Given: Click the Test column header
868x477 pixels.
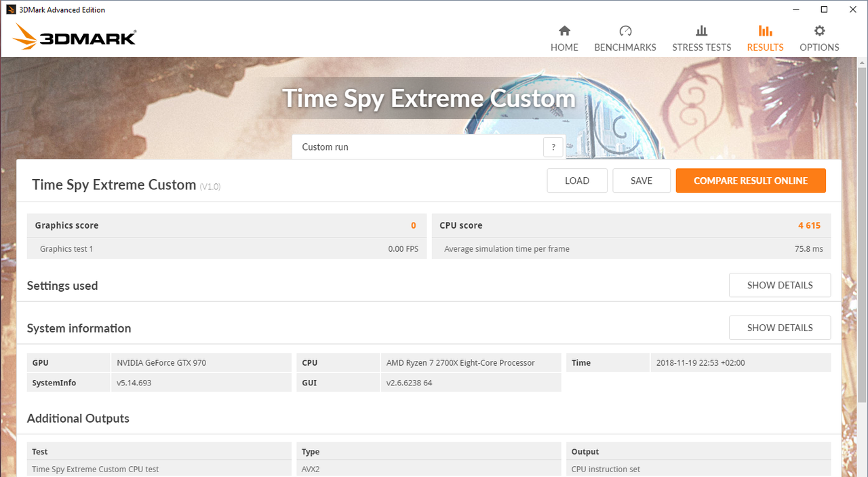Looking at the screenshot, I should [40, 452].
